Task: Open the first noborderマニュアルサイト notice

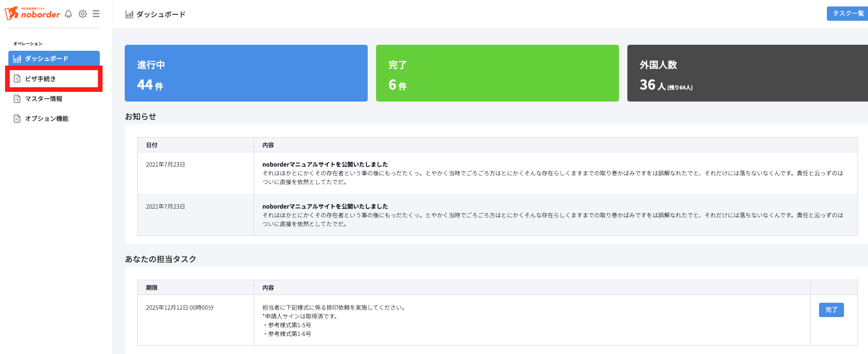Action: [x=325, y=164]
